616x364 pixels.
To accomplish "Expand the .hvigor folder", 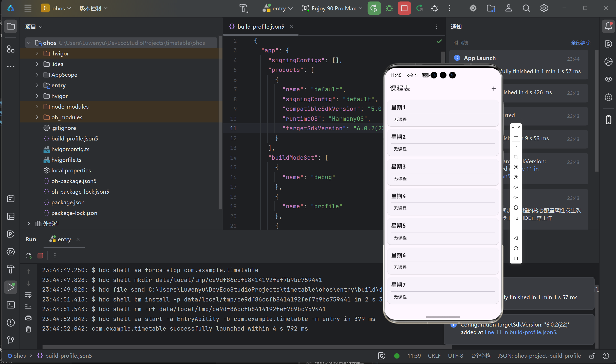I will 37,53.
